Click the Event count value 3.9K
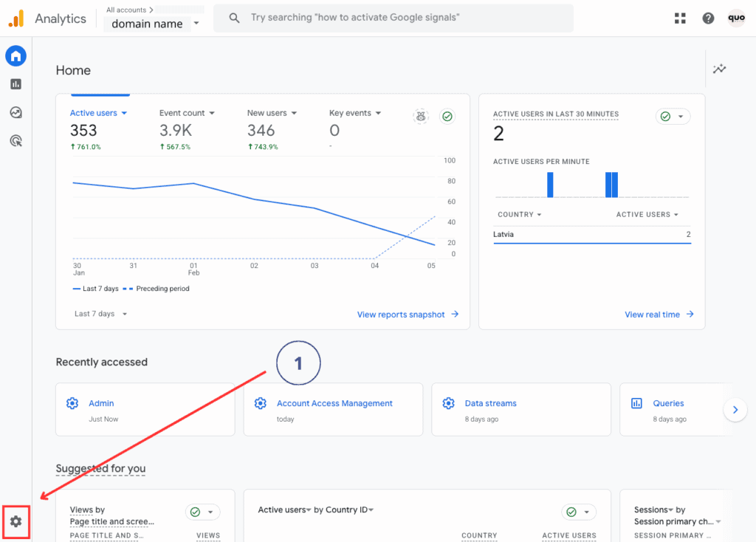756x542 pixels. coord(176,130)
